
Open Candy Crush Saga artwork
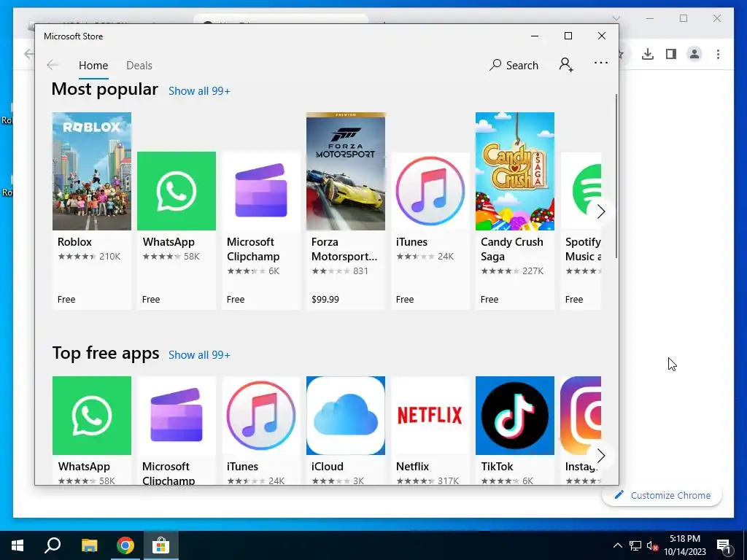515,171
